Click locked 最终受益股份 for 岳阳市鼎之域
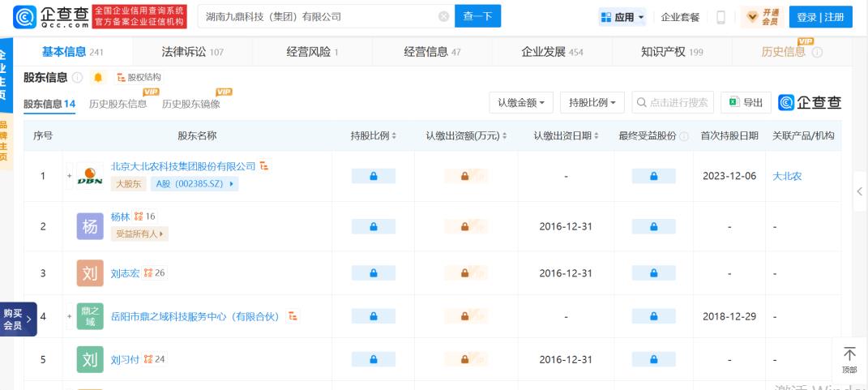This screenshot has width=868, height=390. click(654, 316)
